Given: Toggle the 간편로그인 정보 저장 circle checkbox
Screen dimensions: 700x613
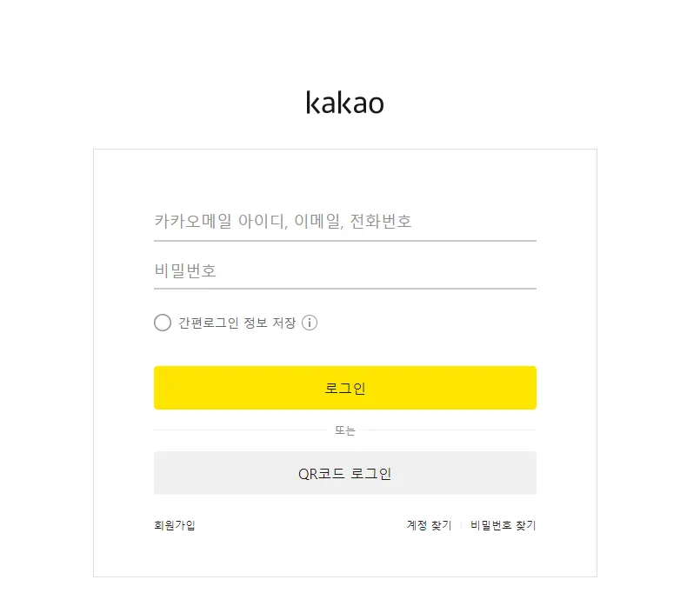Looking at the screenshot, I should 163,323.
